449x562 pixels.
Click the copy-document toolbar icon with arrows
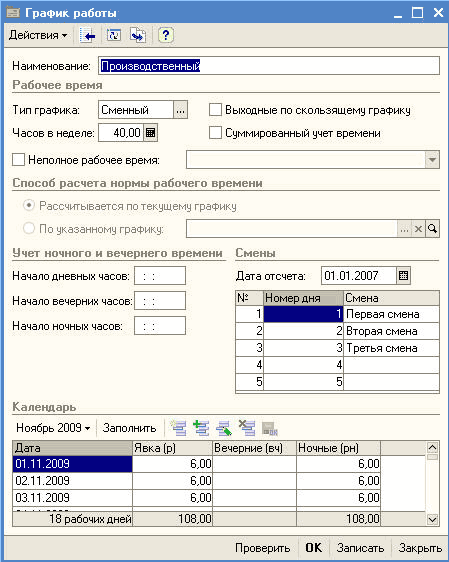[138, 35]
